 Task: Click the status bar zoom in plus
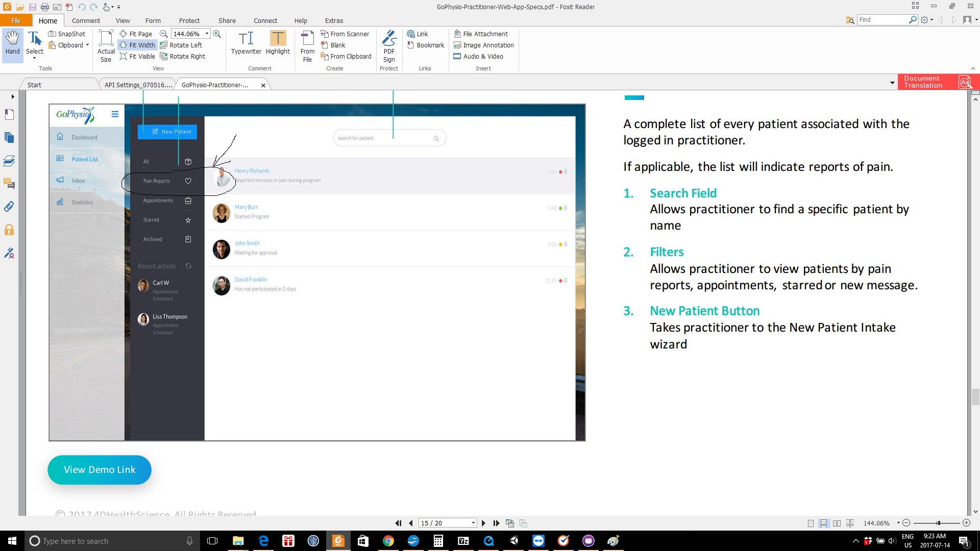coord(966,523)
